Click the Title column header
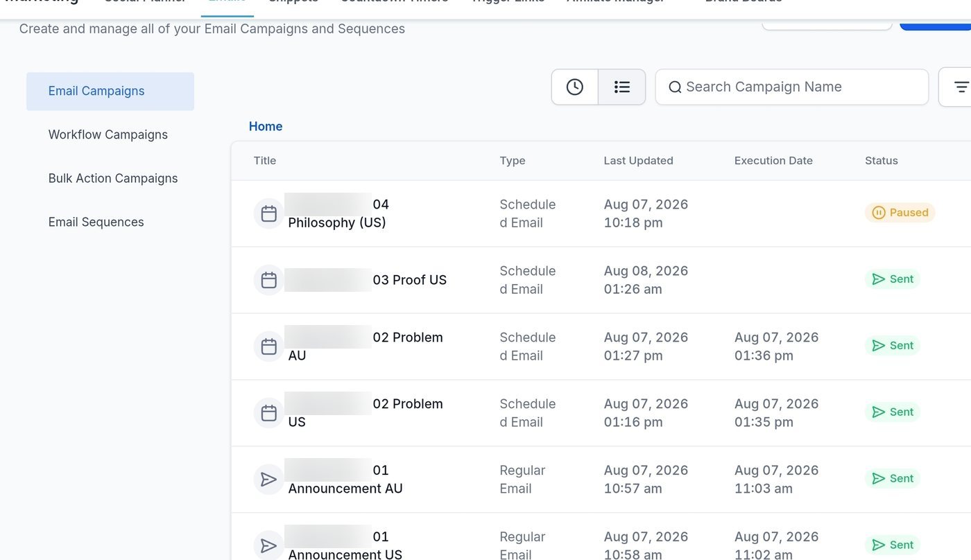Viewport: 971px width, 560px height. point(265,161)
